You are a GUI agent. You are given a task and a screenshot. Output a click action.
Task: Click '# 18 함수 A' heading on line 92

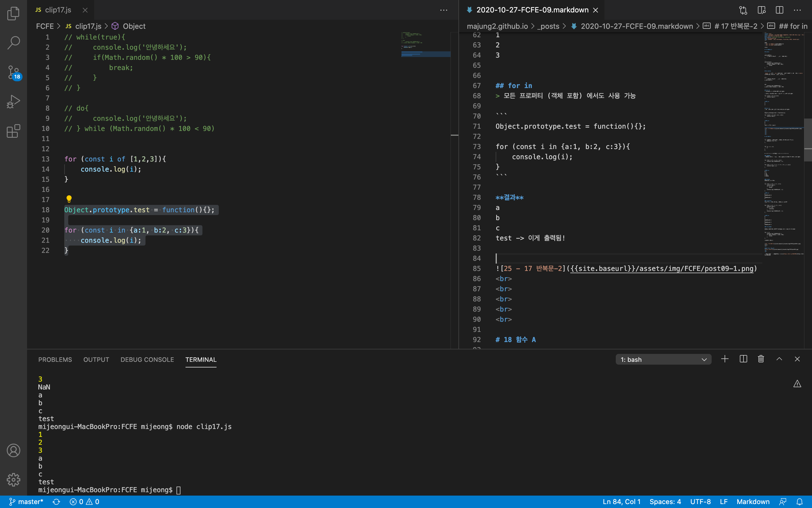(515, 340)
